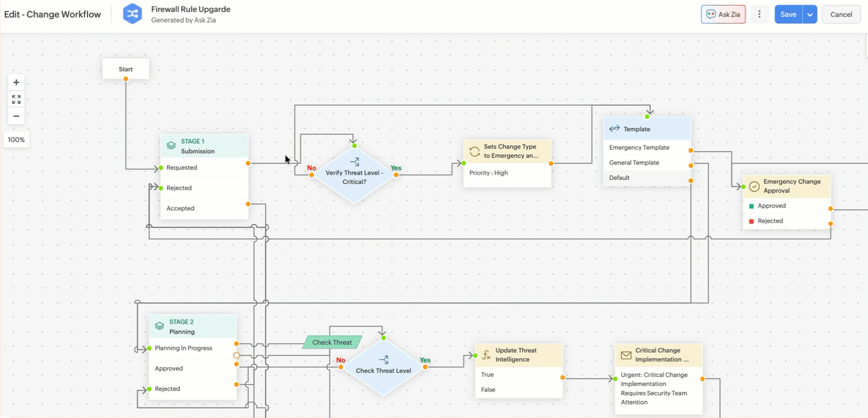Click the fit-to-screen icon
Screen dimensions: 868x418
tap(16, 100)
